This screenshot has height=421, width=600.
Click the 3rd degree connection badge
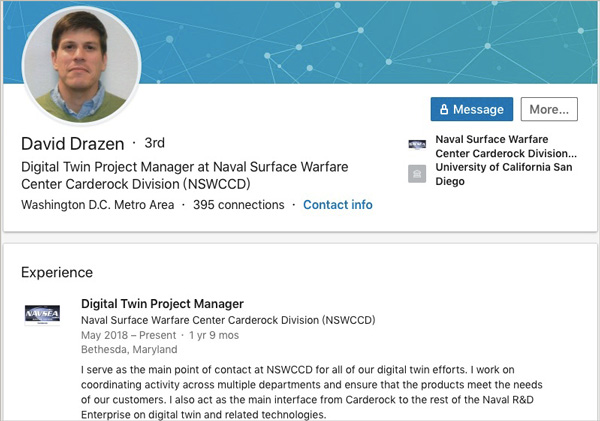point(154,143)
